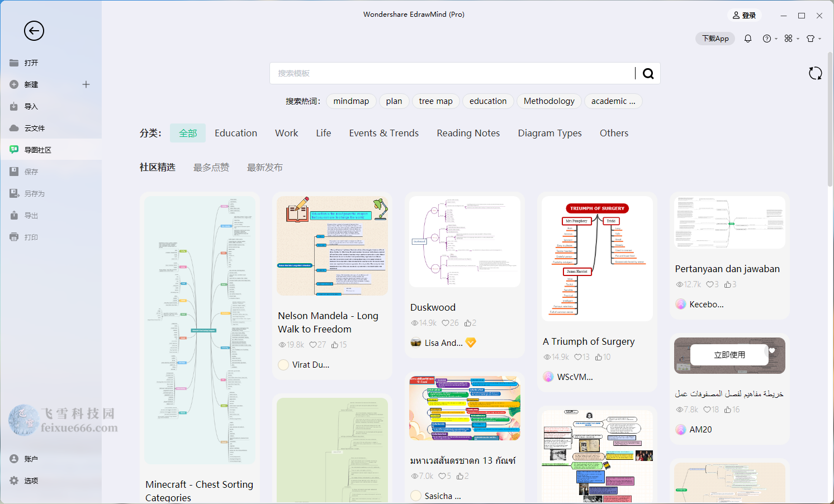Click the refresh templates icon
Viewport: 834px width, 504px height.
(x=816, y=73)
